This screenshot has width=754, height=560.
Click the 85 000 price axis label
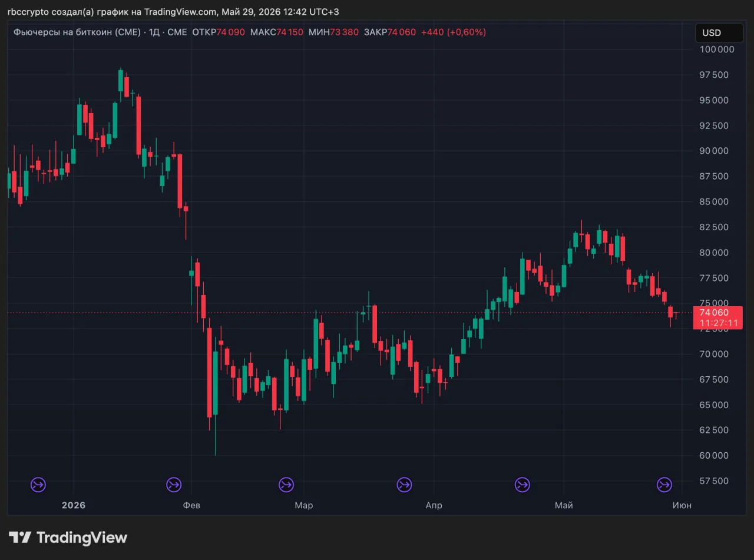pyautogui.click(x=715, y=201)
